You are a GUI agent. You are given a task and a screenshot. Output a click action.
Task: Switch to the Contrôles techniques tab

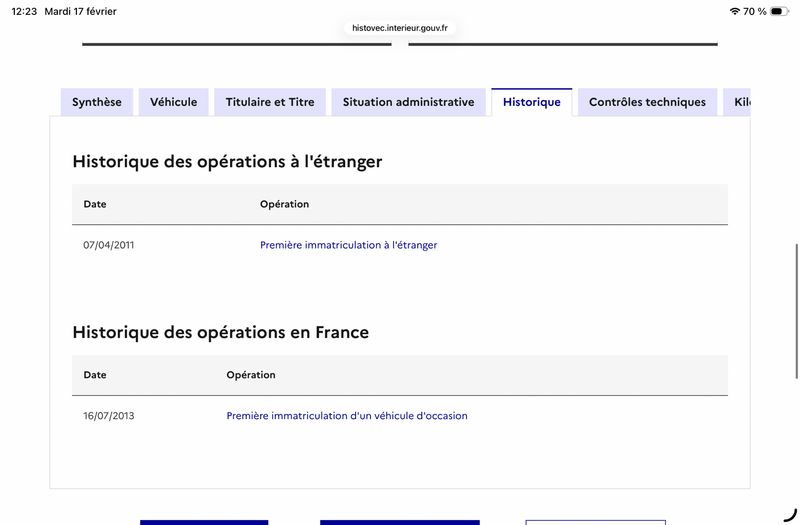[x=647, y=102]
